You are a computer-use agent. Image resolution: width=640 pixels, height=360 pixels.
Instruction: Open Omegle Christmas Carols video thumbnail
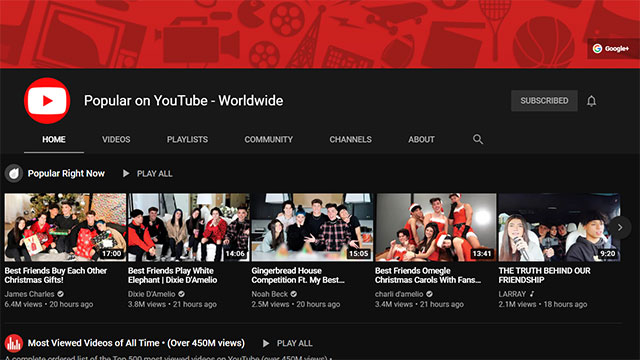pyautogui.click(x=436, y=227)
